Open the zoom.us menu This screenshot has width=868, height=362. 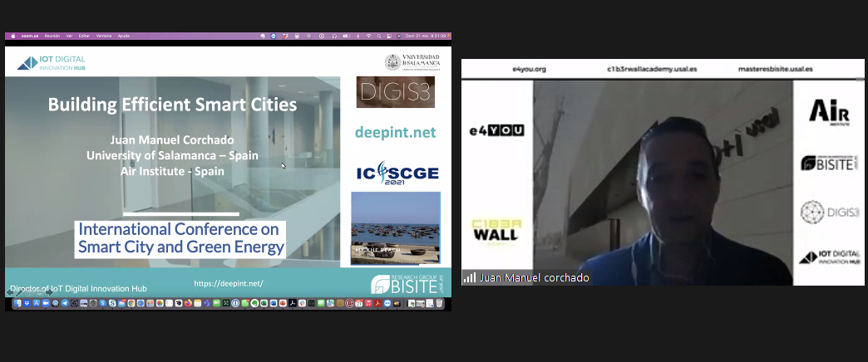(30, 36)
